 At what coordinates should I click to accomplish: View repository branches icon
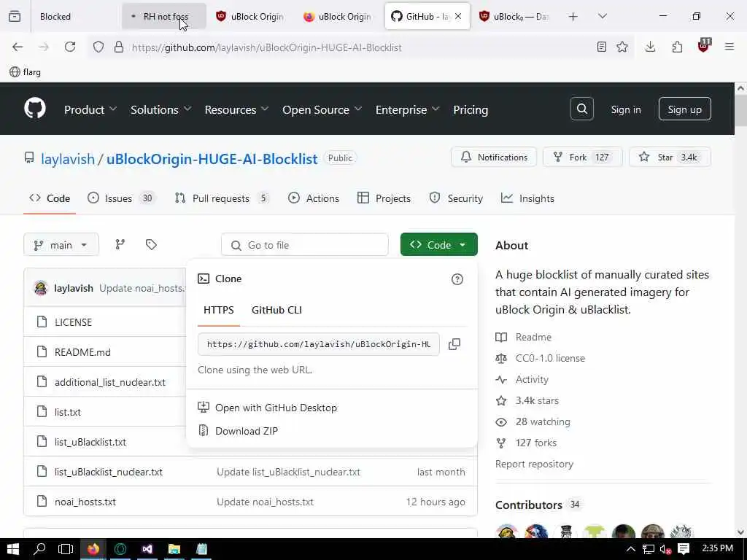120,245
